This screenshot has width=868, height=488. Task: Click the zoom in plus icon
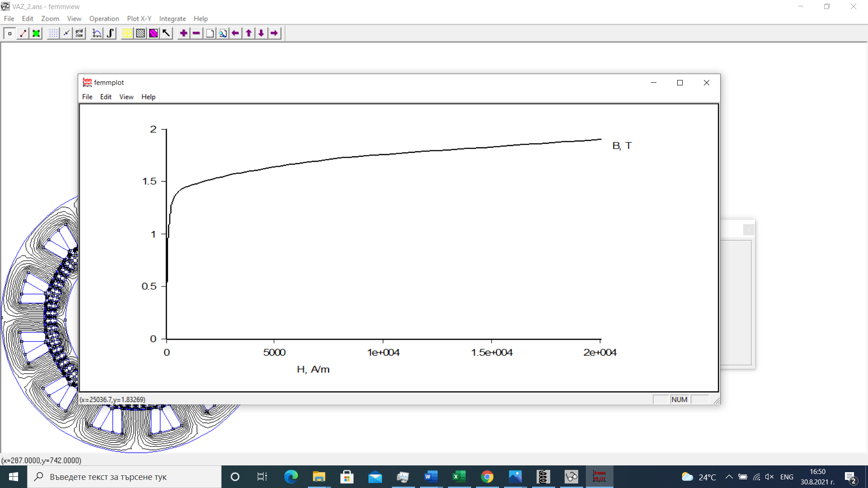pos(184,33)
